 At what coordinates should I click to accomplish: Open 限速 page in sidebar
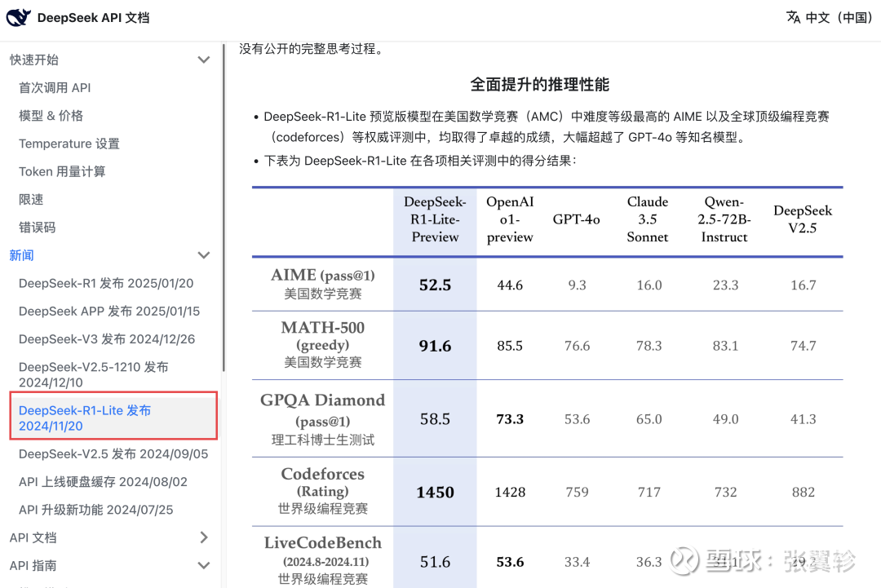[x=31, y=199]
